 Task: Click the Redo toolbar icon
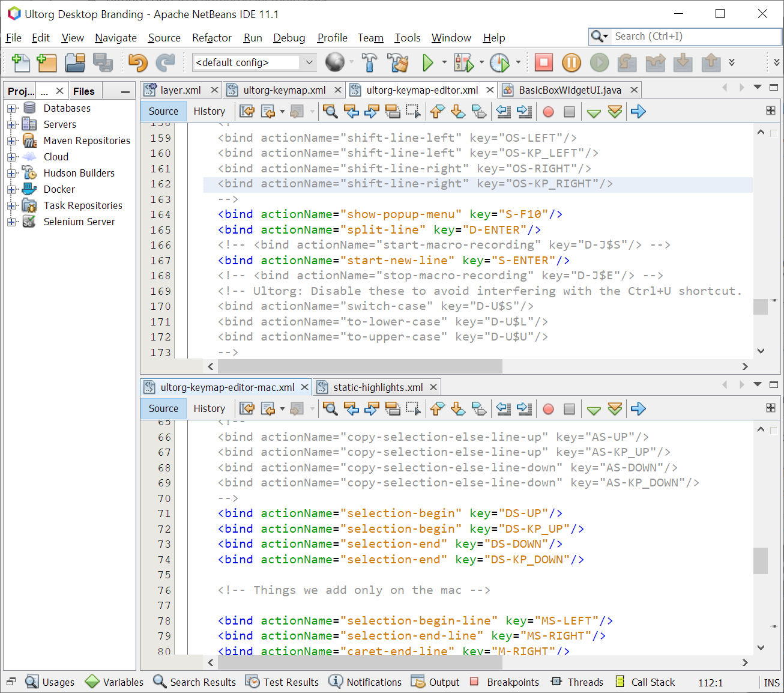click(x=164, y=62)
